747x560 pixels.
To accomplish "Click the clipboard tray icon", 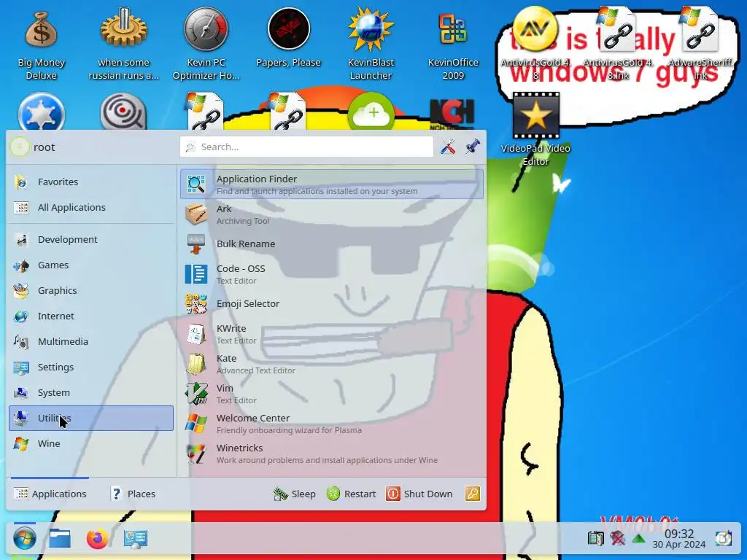I will pyautogui.click(x=595, y=539).
